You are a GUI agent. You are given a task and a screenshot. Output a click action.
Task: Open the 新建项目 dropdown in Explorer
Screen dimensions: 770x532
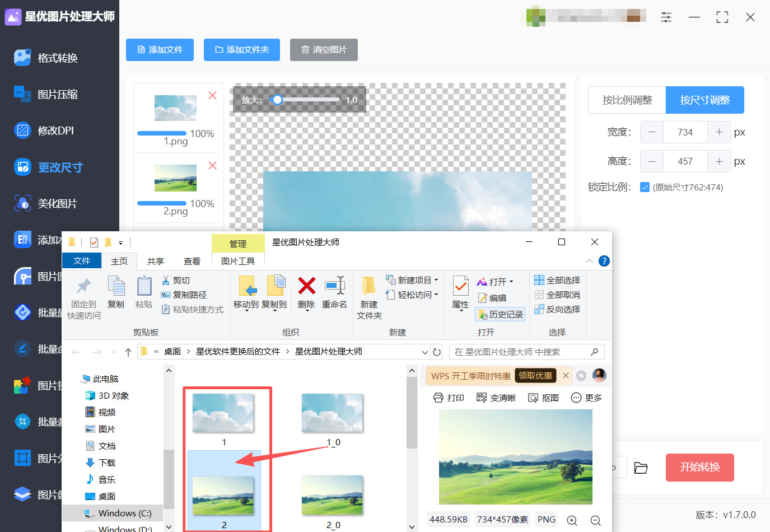click(x=412, y=280)
